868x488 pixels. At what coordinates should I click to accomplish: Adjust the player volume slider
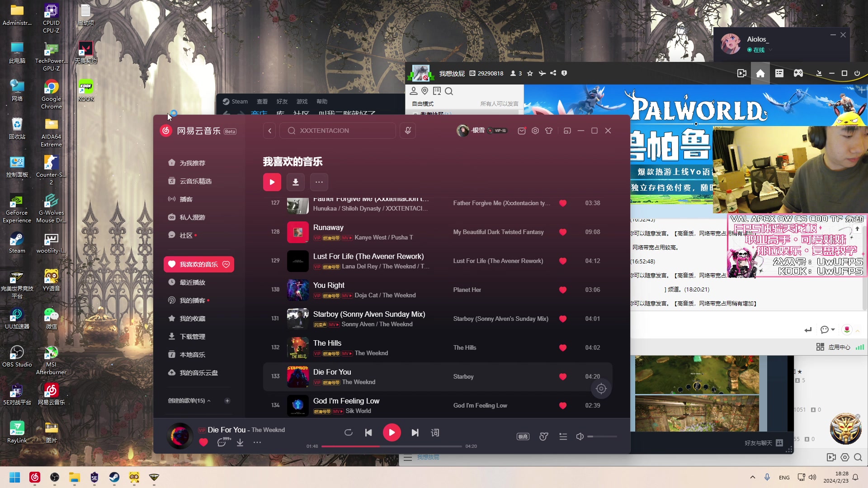(602, 436)
